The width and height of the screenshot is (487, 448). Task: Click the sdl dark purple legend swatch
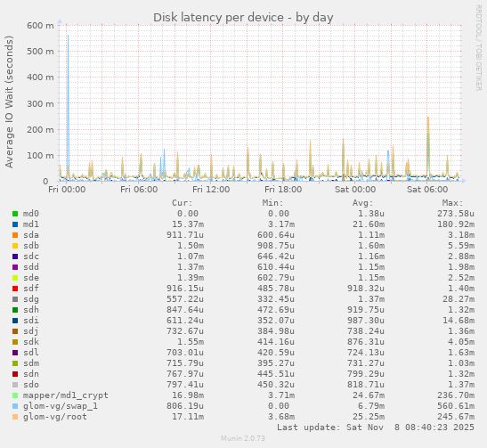[15, 353]
